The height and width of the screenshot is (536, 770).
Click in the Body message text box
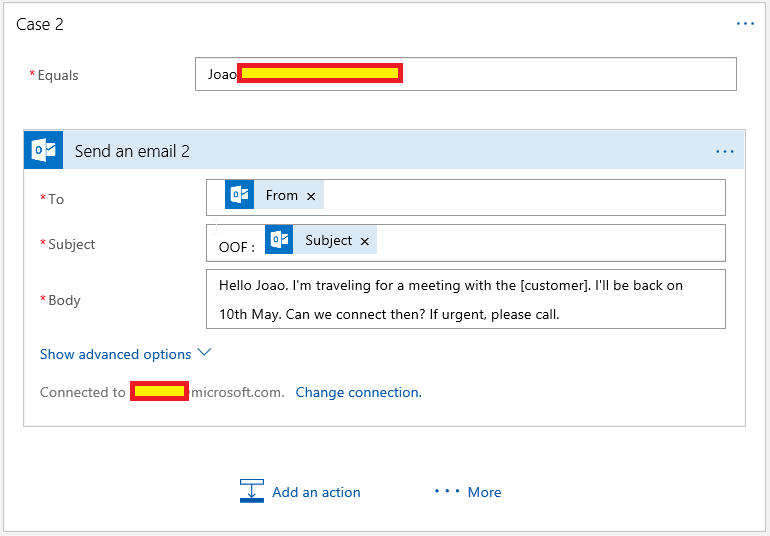(465, 299)
